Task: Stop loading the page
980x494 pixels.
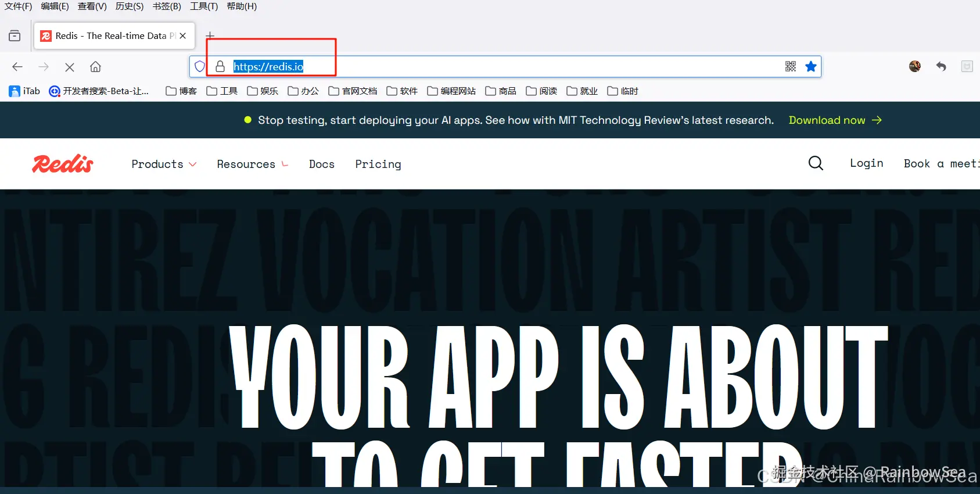Action: pos(70,67)
